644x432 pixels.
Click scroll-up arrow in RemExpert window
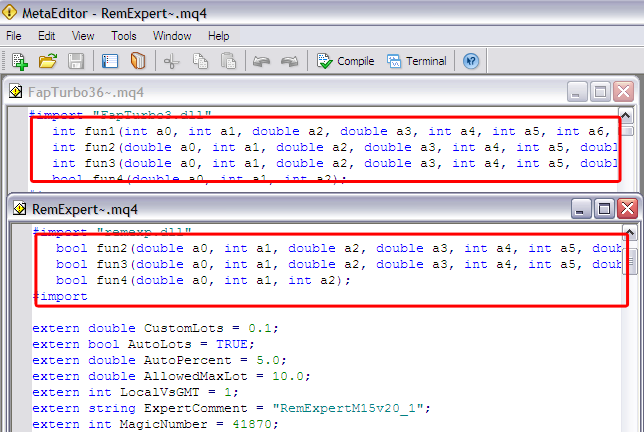tap(630, 232)
